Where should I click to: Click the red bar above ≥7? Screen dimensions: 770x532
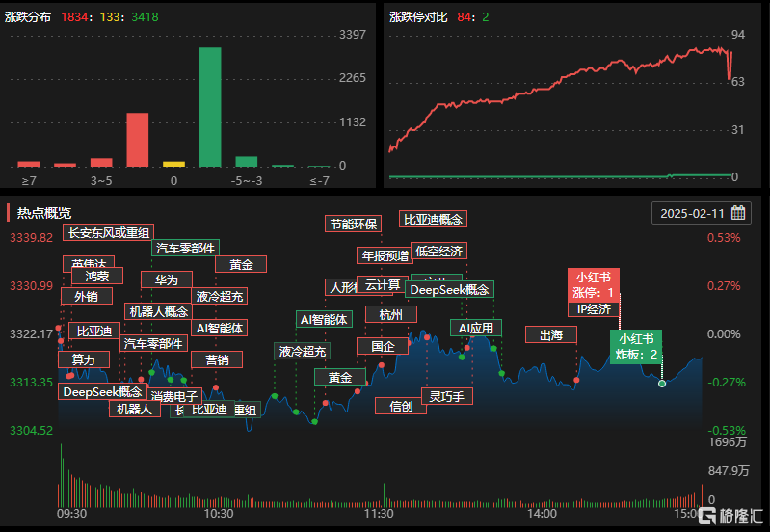(x=29, y=164)
